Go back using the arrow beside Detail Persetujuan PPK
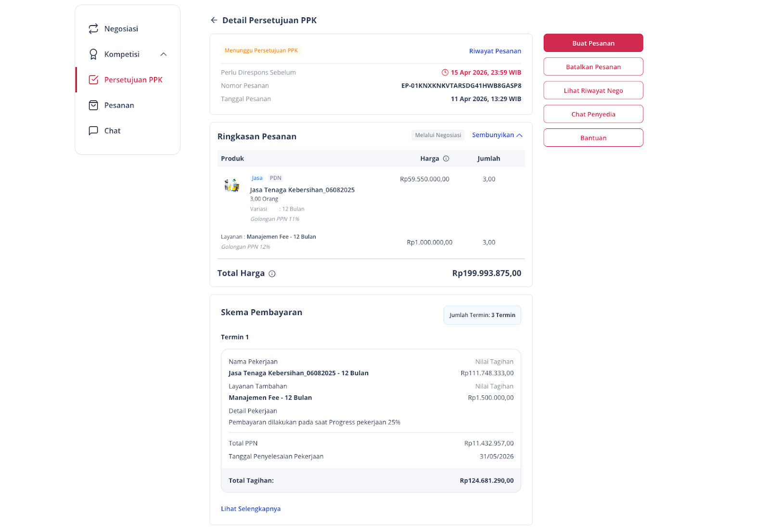The image size is (770, 532). 214,20
